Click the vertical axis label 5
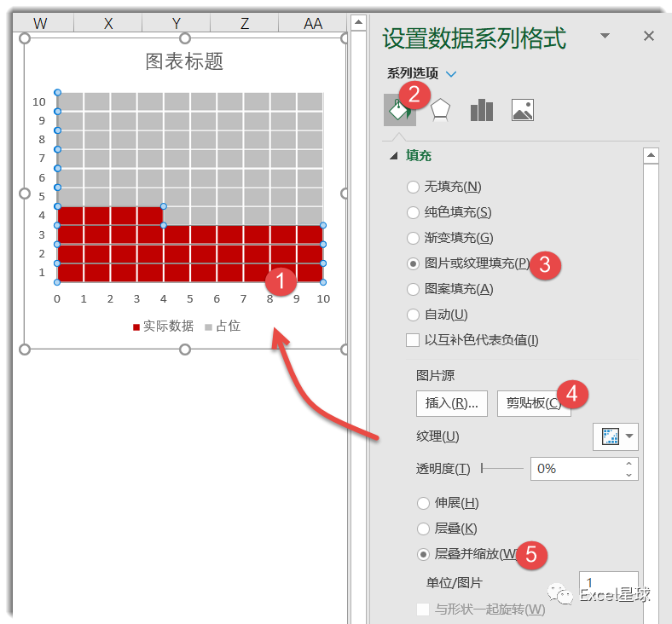Viewport: 672px width, 624px height. click(42, 197)
